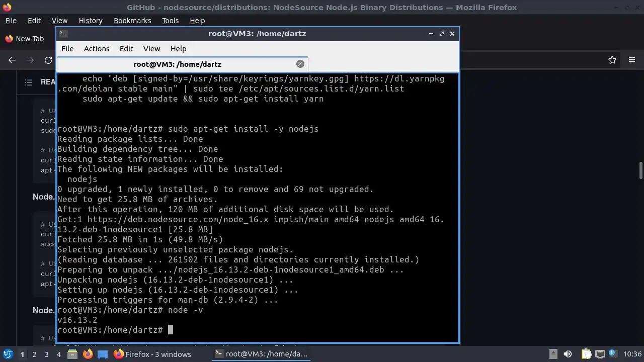Open the terminal Help menu
The width and height of the screenshot is (644, 362).
click(178, 49)
